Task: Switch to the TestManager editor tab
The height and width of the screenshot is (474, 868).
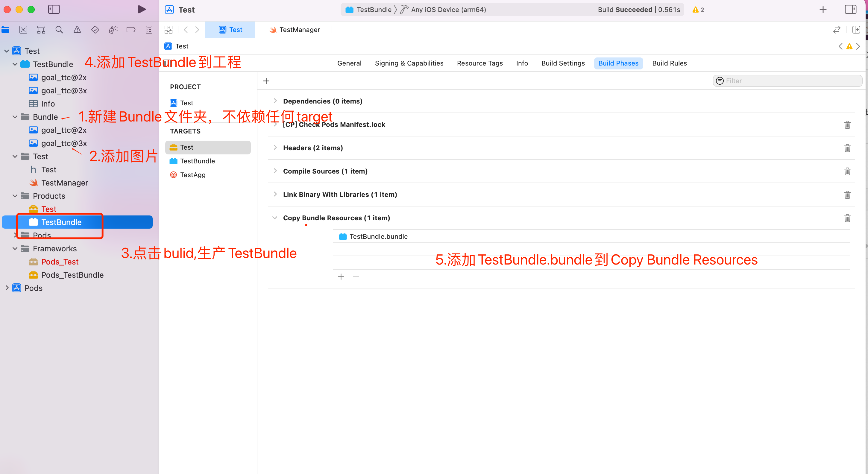Action: pyautogui.click(x=299, y=29)
